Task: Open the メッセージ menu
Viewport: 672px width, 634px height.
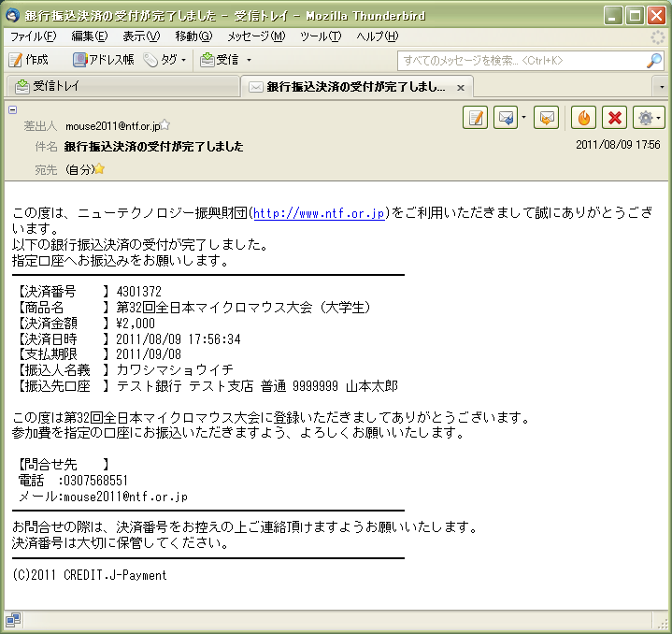Action: [256, 36]
